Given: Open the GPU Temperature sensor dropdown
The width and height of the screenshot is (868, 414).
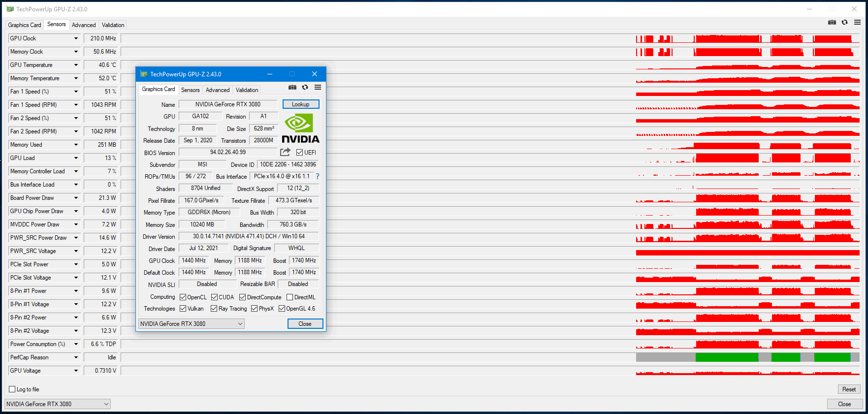Looking at the screenshot, I should pos(76,65).
